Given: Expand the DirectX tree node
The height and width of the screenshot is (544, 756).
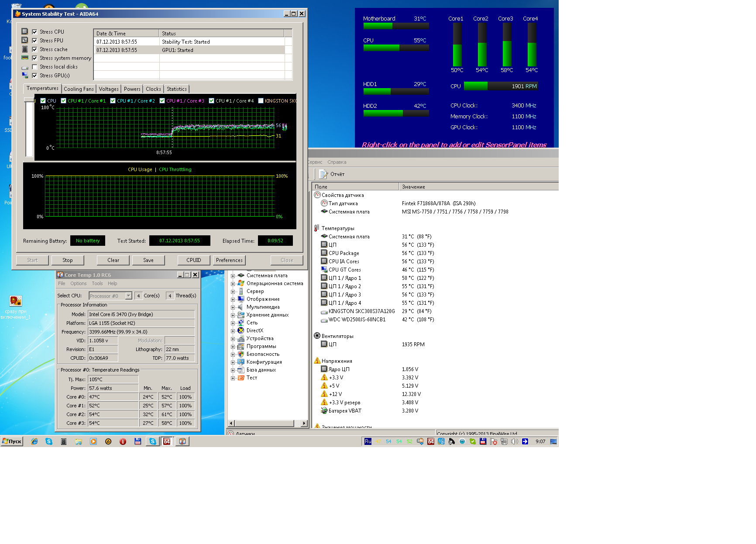Looking at the screenshot, I should click(233, 331).
